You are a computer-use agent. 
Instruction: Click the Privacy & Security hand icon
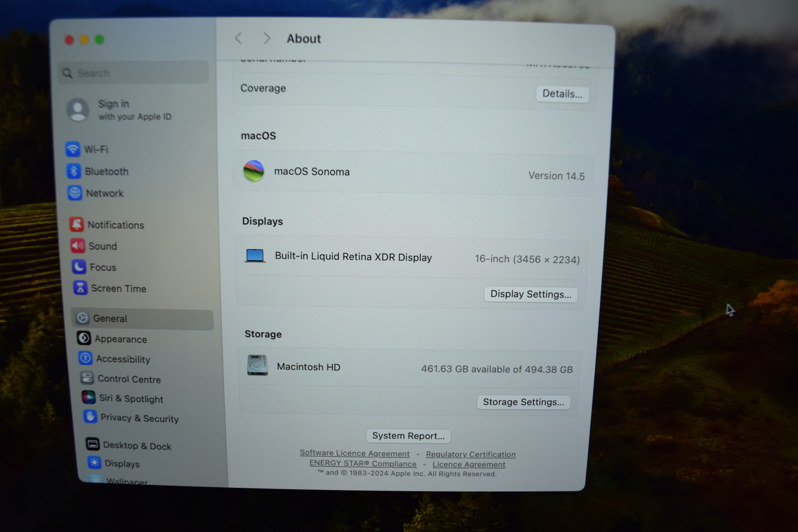pyautogui.click(x=90, y=417)
